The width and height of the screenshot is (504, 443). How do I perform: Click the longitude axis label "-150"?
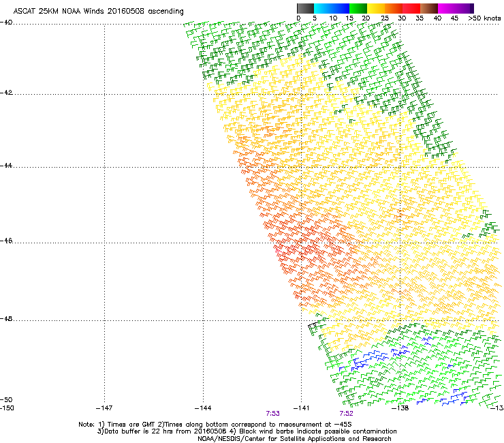[x=7, y=408]
